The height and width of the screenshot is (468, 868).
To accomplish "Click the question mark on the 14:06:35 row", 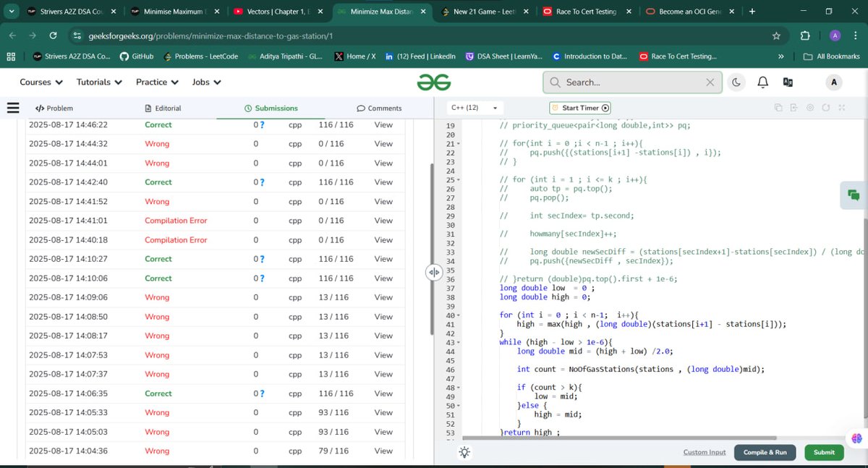I will click(262, 393).
